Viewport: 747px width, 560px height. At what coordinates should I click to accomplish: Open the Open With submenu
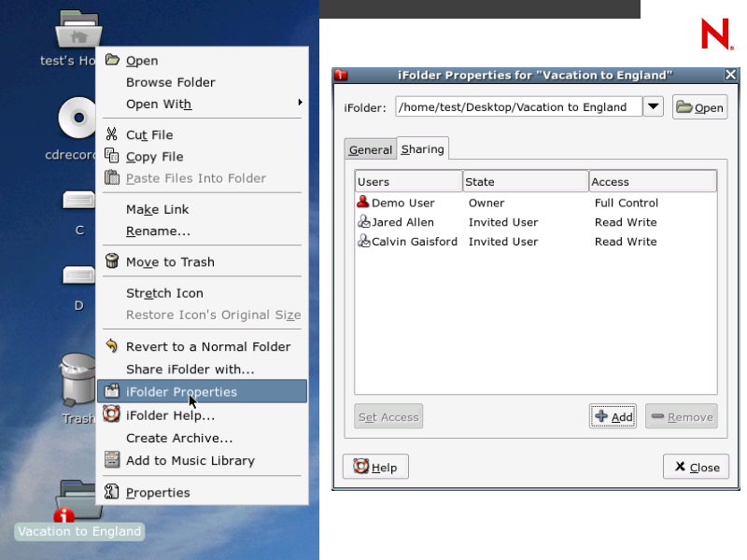[x=203, y=104]
